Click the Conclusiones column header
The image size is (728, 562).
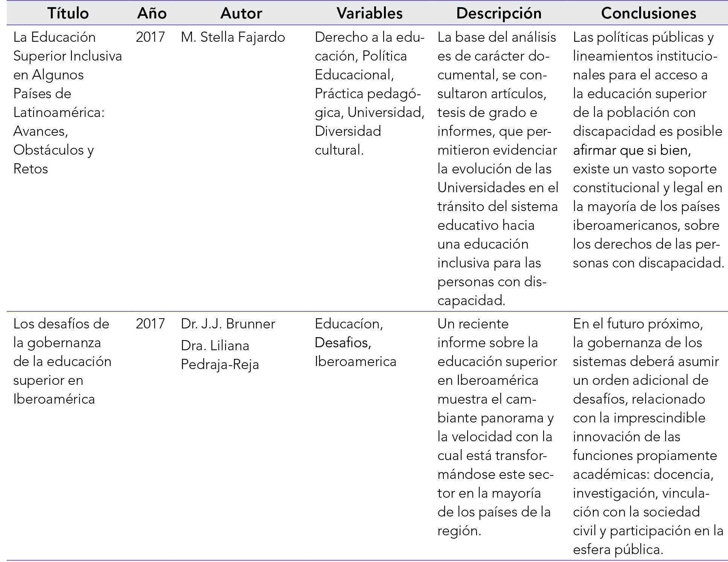click(648, 14)
